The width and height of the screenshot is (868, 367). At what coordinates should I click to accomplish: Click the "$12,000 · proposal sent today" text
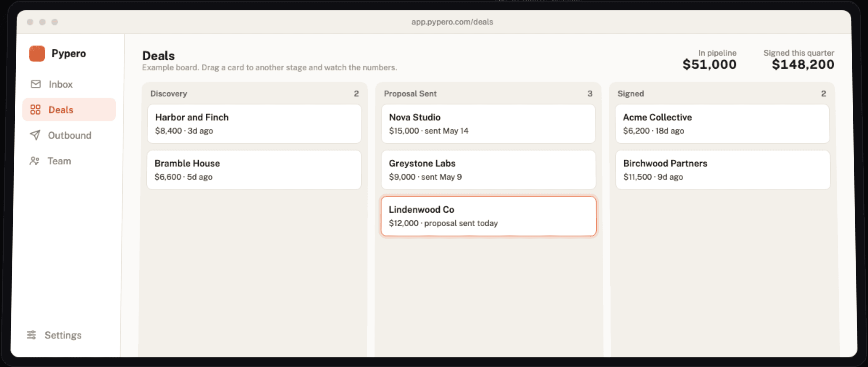coord(443,223)
